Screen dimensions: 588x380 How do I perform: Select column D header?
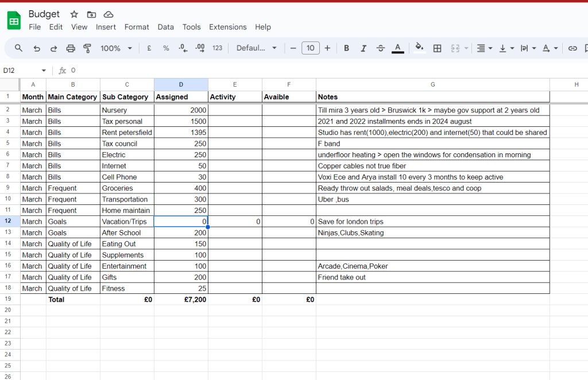tap(181, 85)
